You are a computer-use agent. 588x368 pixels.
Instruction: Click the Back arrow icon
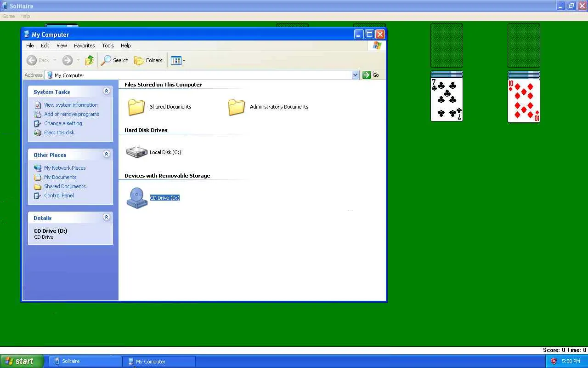pos(32,60)
